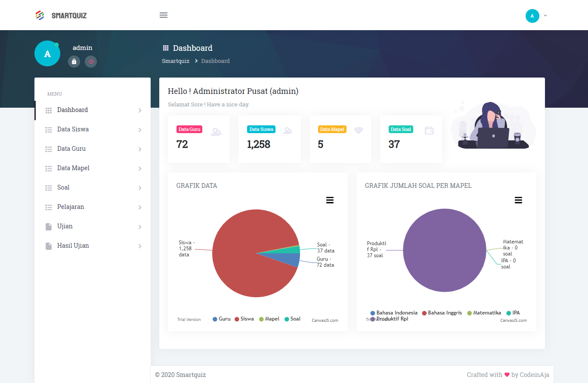
Task: Click the lock icon under admin
Action: tap(74, 62)
